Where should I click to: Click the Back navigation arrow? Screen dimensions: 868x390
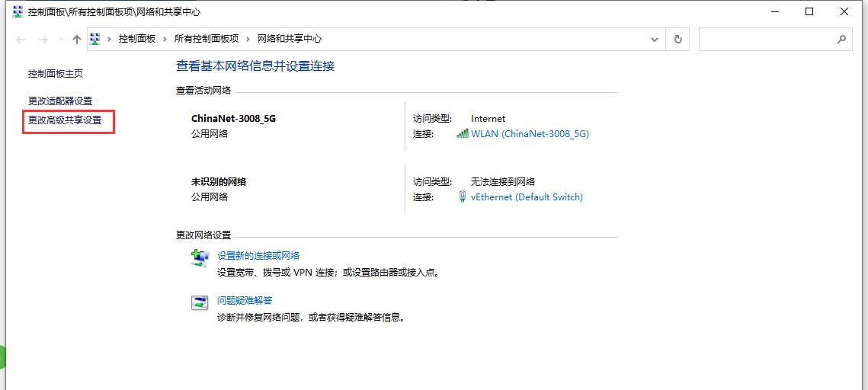tap(21, 40)
